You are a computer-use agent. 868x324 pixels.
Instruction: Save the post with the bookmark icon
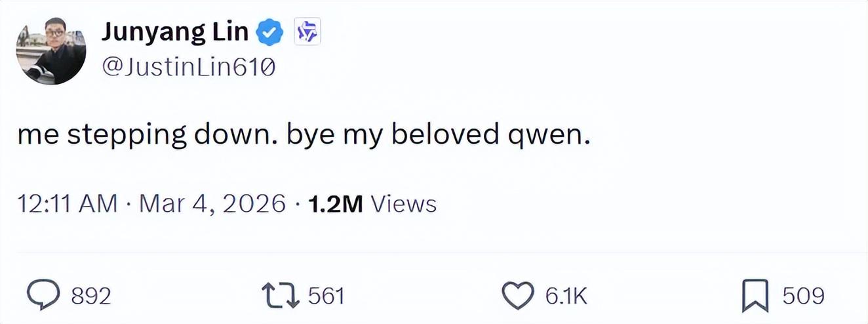coord(756,296)
